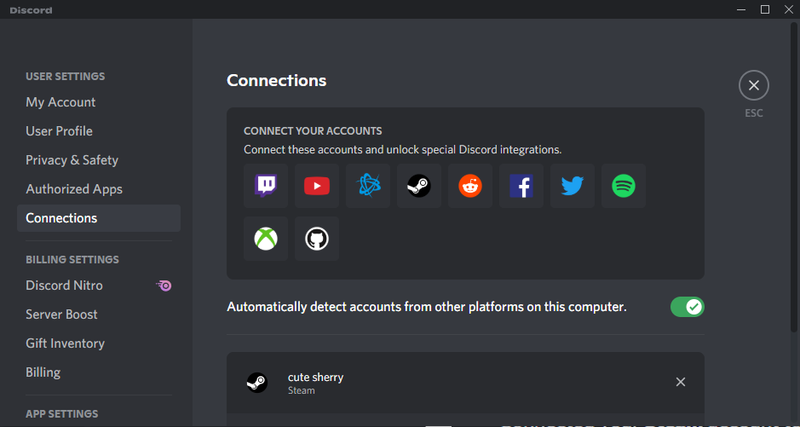Connect a YouTube account
Viewport: 800px width, 427px height.
click(317, 186)
